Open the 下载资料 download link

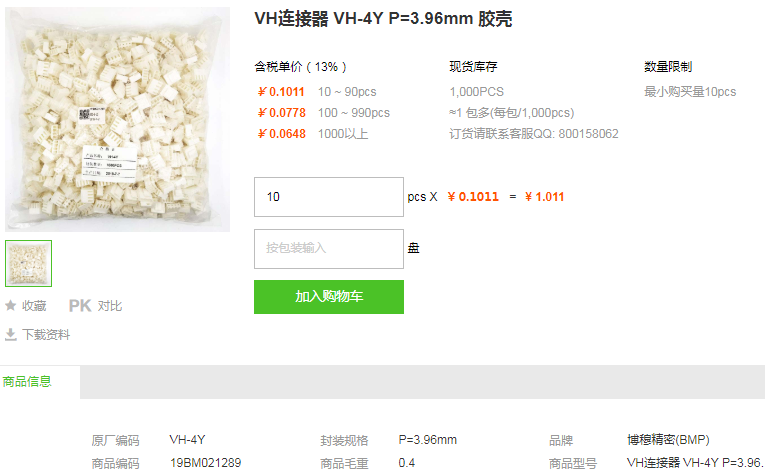[46, 335]
